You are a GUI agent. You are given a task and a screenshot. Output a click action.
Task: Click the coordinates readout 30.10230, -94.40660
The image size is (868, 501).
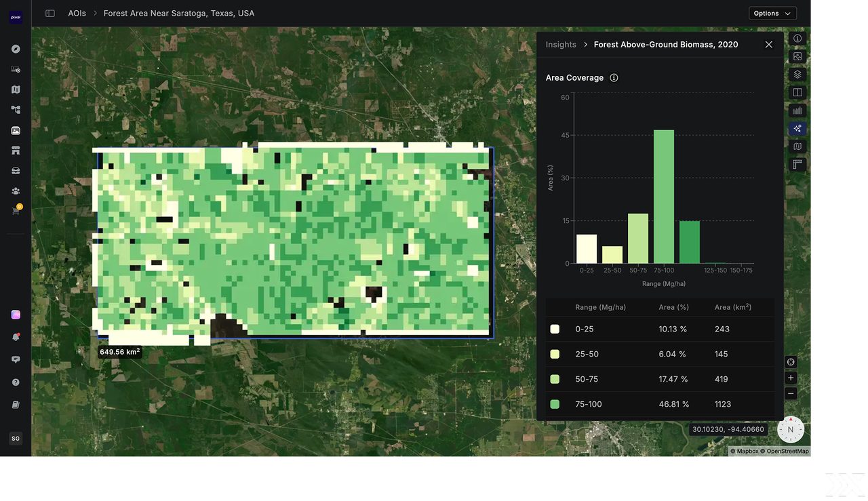click(x=728, y=430)
